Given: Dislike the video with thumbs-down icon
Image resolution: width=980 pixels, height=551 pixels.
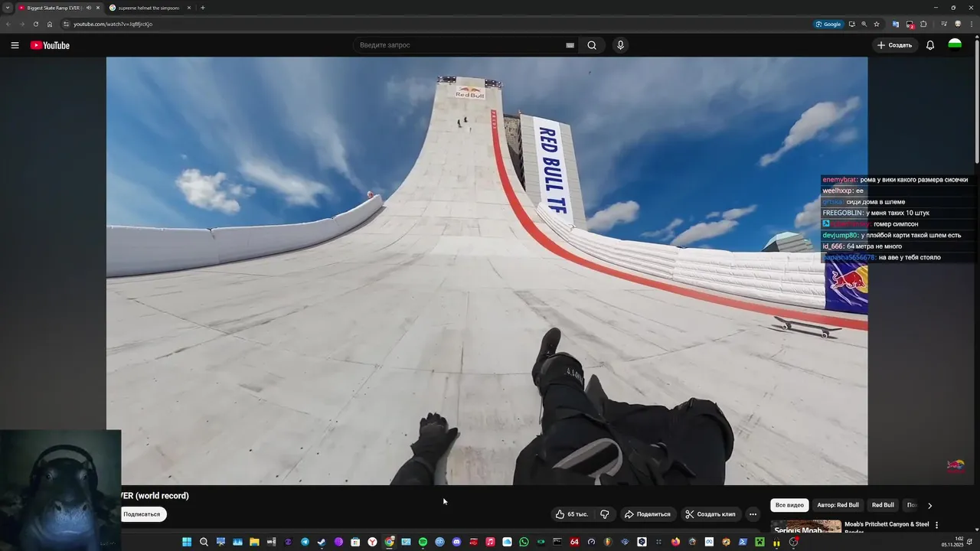Looking at the screenshot, I should tap(604, 514).
